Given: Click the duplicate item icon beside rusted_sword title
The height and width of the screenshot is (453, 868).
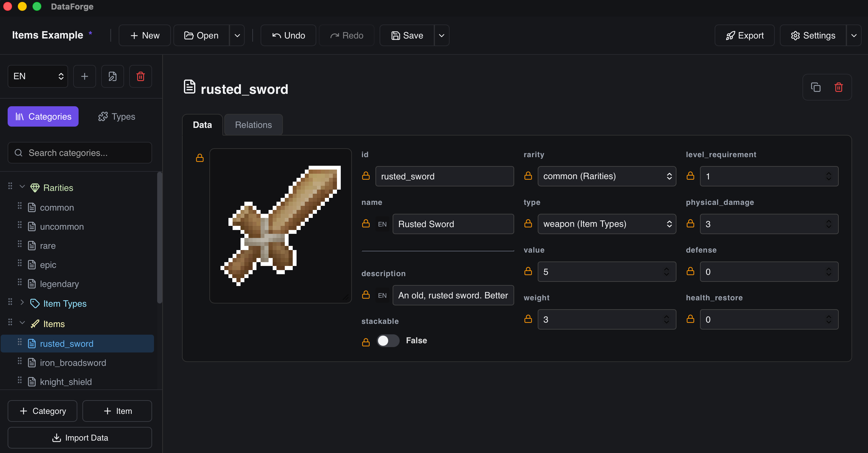Looking at the screenshot, I should point(815,87).
